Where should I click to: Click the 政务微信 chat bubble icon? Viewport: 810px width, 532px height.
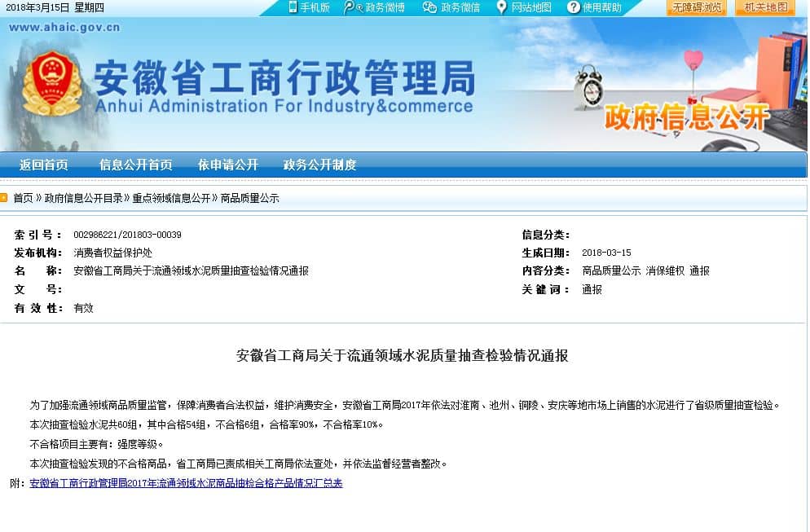(429, 7)
